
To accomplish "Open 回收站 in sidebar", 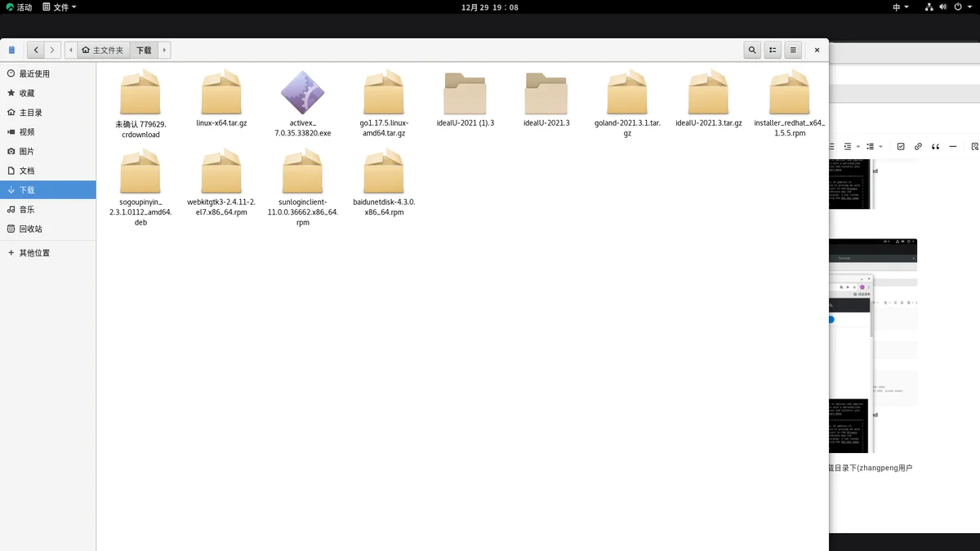I will click(x=48, y=229).
